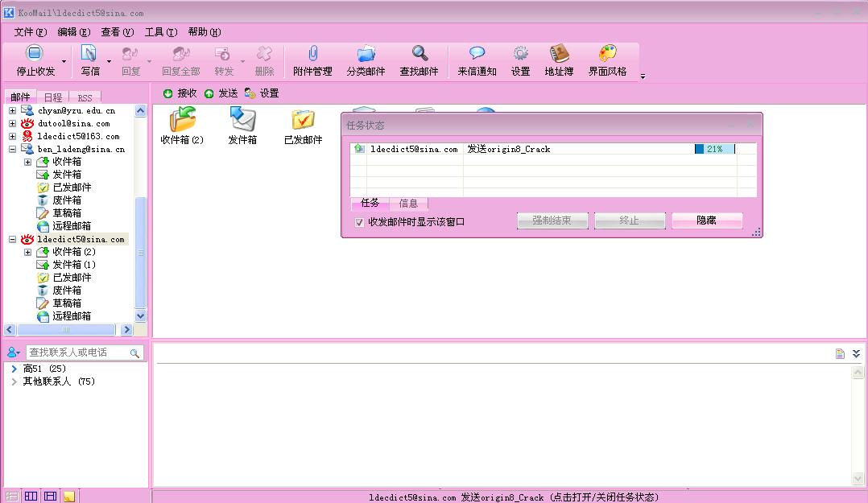Open large 收件箱 (2) folder icon

click(183, 119)
